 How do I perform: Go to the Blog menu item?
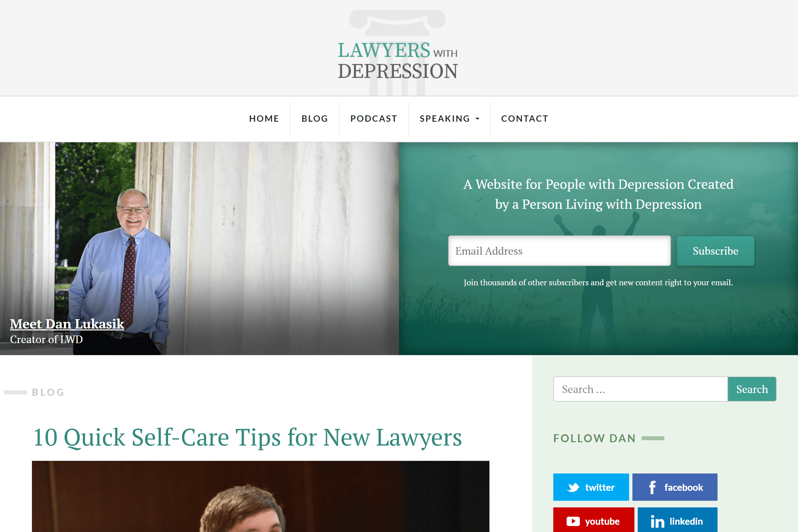[x=315, y=118]
